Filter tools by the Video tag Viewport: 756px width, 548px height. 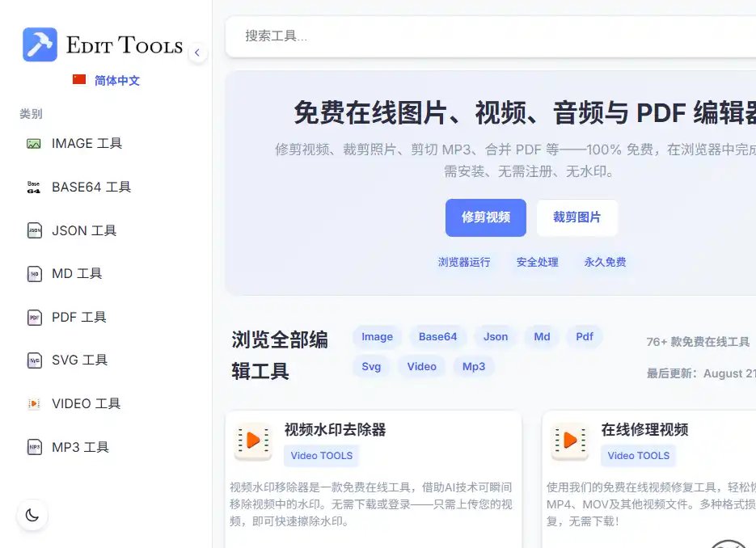[x=422, y=367]
